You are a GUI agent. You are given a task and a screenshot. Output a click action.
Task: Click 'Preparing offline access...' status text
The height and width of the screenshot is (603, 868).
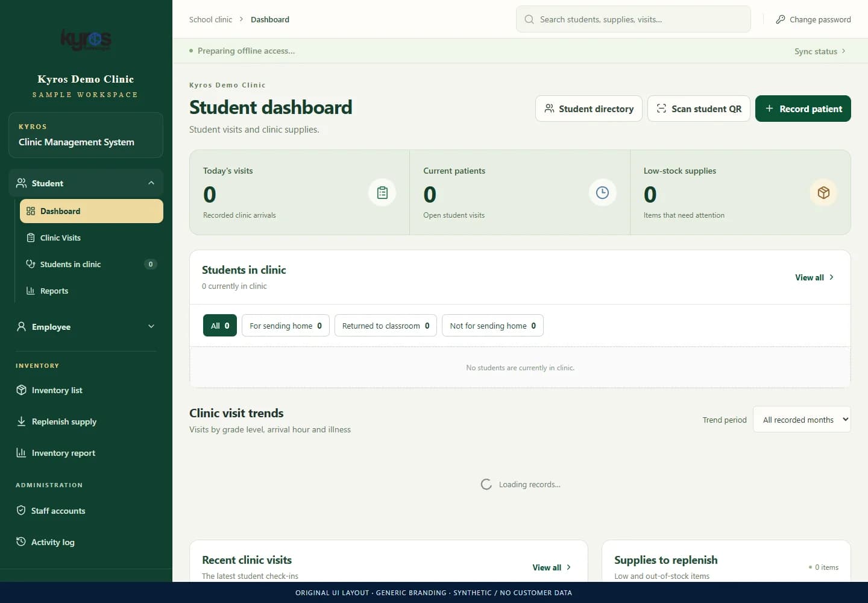pos(246,51)
